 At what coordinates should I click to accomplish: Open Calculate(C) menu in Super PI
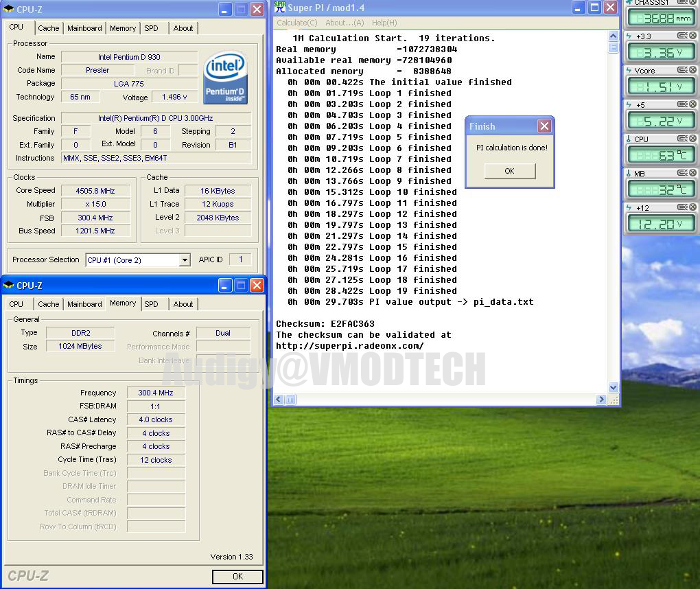(297, 23)
